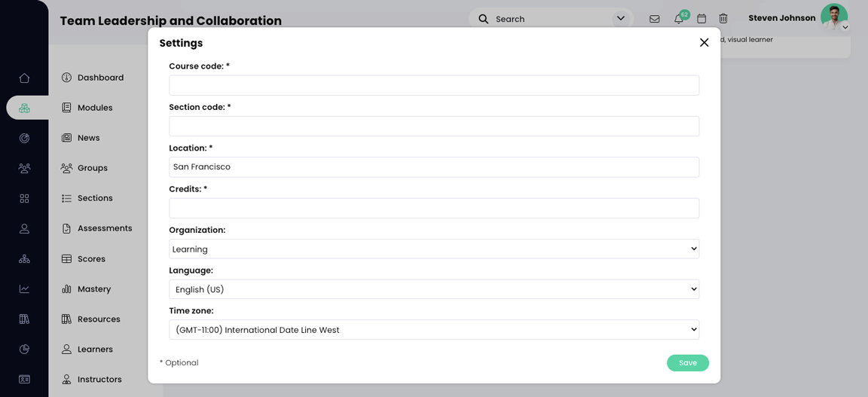Open the Time zone dropdown
This screenshot has width=868, height=397.
click(434, 330)
